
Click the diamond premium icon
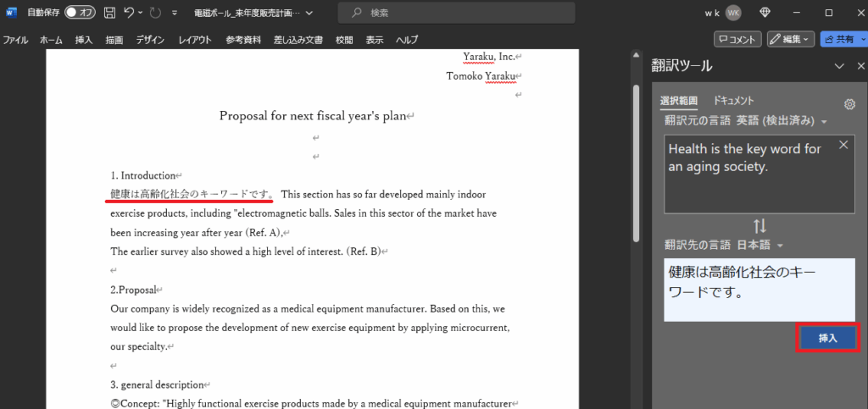pos(765,13)
